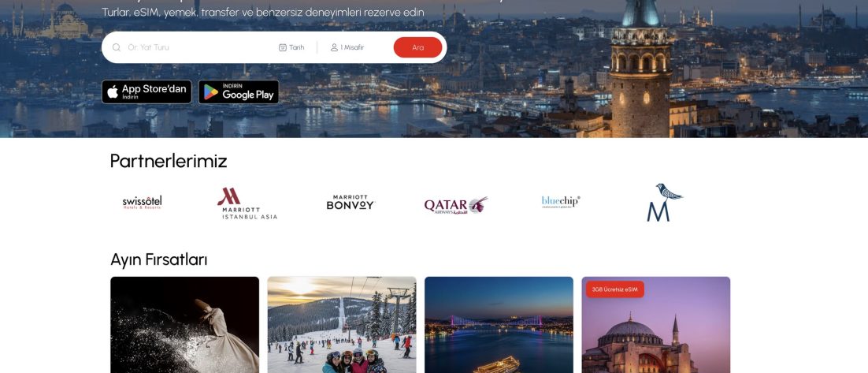Image resolution: width=868 pixels, height=373 pixels.
Task: Open the bird M partner logo
Action: click(x=665, y=203)
